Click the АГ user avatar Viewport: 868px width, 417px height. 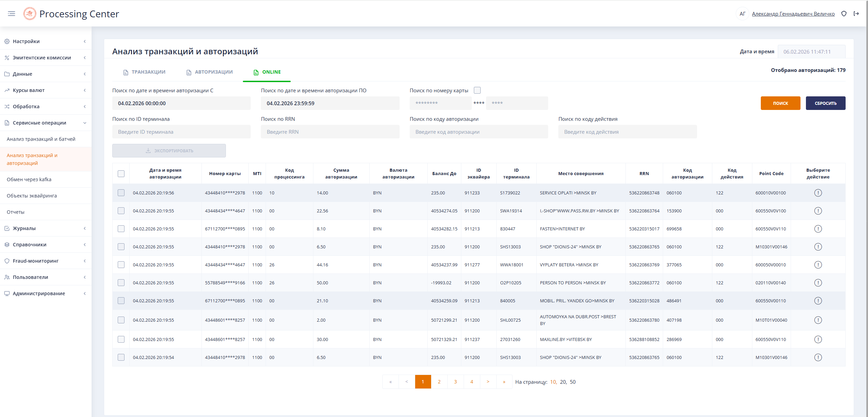742,14
